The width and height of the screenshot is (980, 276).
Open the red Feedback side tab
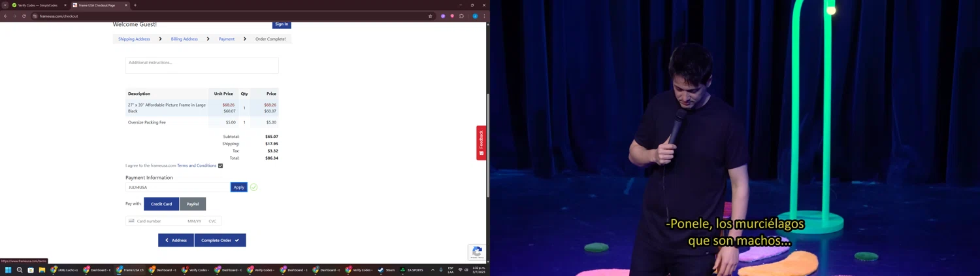pyautogui.click(x=481, y=143)
